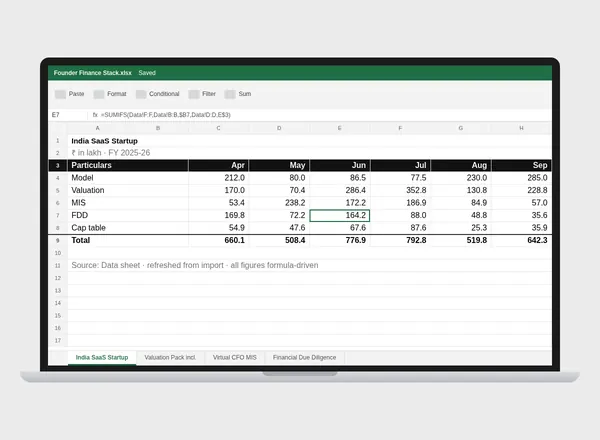Select Model Aug value 230.0

(x=461, y=178)
